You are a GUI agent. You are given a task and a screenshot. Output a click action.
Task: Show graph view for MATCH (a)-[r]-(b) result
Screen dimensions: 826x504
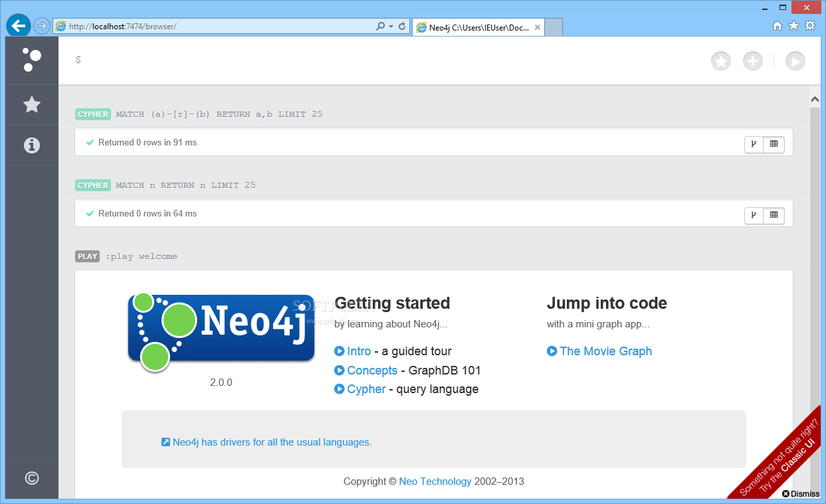point(754,144)
